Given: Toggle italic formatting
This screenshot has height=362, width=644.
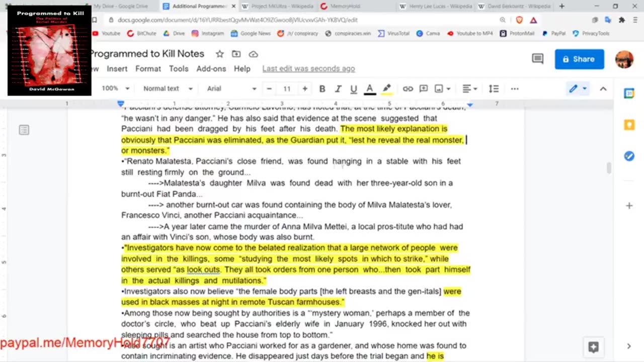Looking at the screenshot, I should pos(338,88).
